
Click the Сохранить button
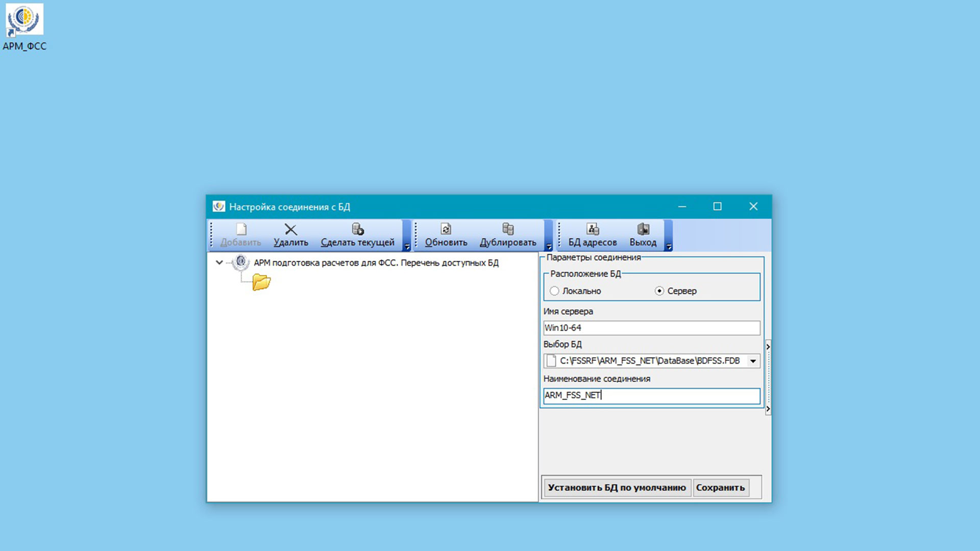[x=720, y=487]
